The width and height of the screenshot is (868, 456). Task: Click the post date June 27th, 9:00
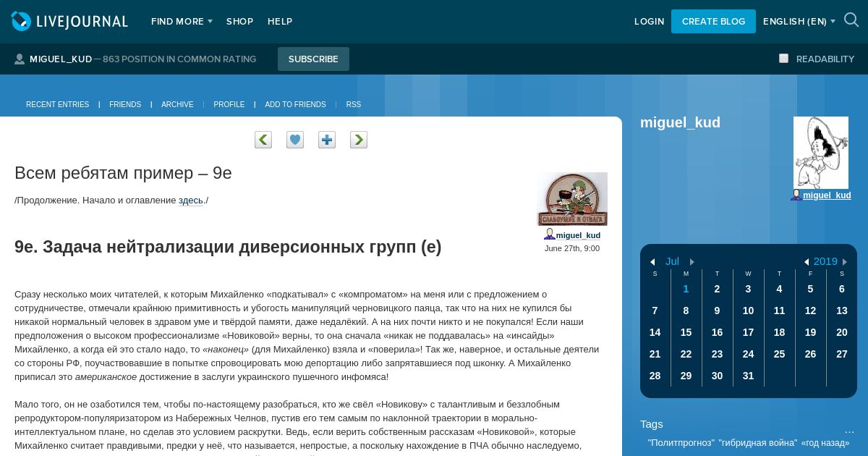(572, 248)
